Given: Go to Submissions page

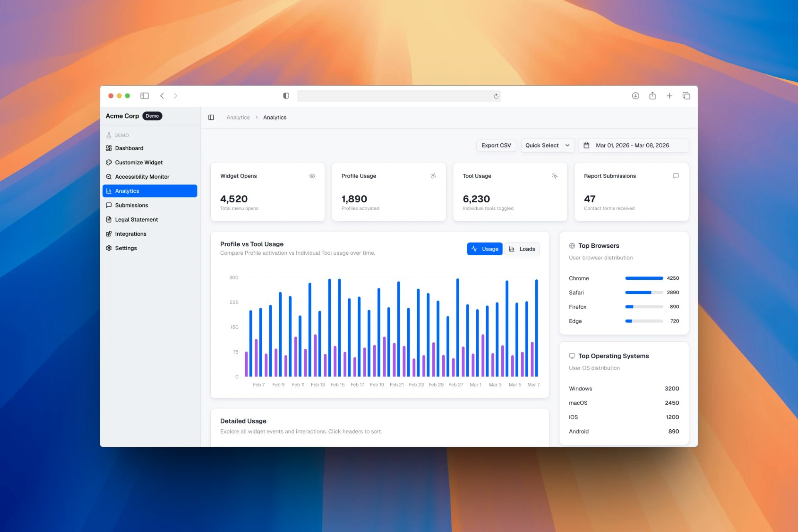Looking at the screenshot, I should tap(131, 205).
